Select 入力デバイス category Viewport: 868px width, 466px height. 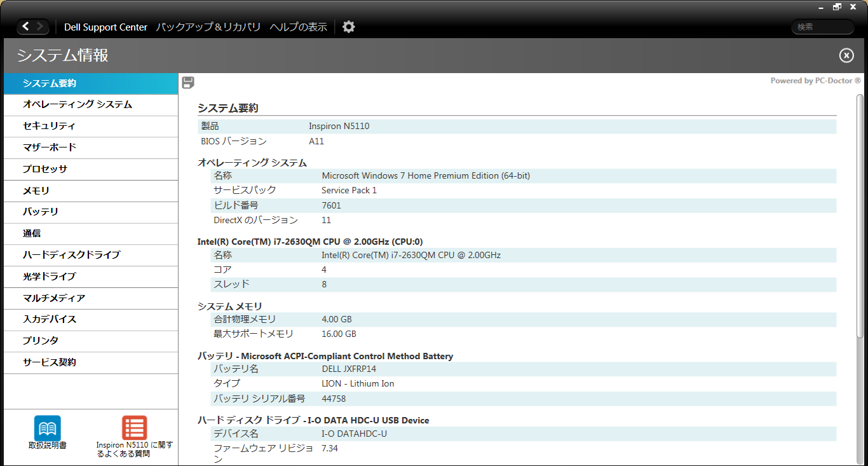(91, 319)
